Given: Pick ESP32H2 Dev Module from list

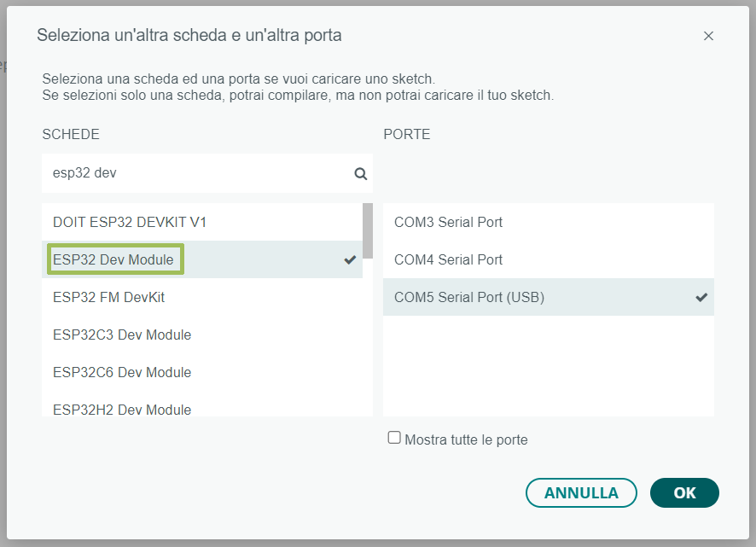Looking at the screenshot, I should [202, 407].
